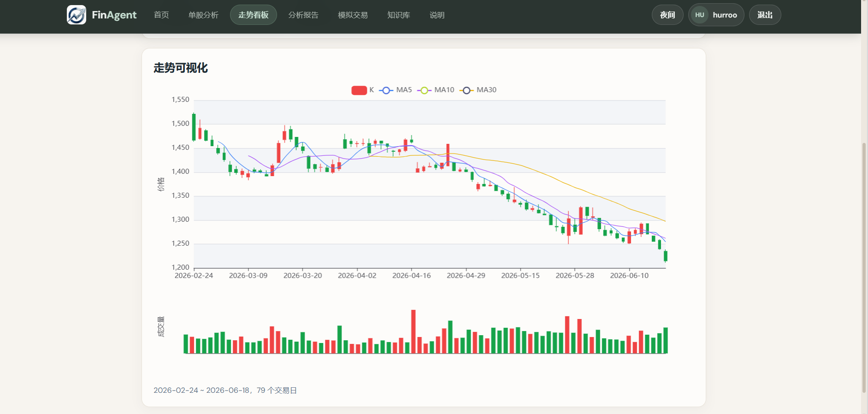Screen dimensions: 868x414
Task: Click the 2026-04-16 x-axis date label
Action: tap(412, 276)
